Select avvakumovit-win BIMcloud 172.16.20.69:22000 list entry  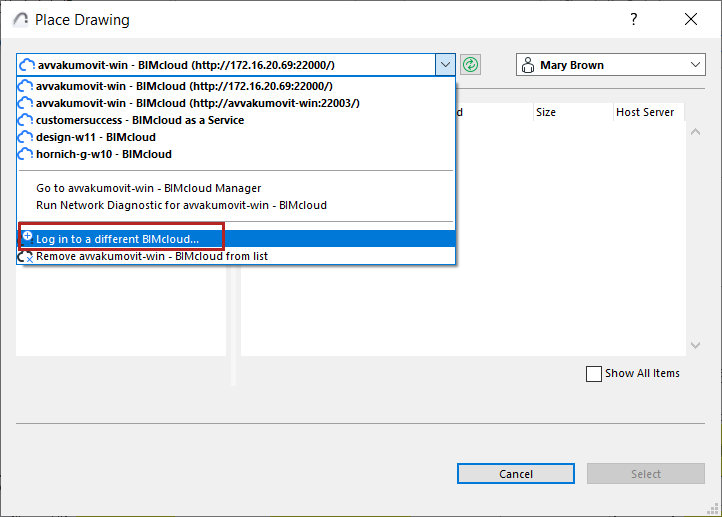(236, 86)
